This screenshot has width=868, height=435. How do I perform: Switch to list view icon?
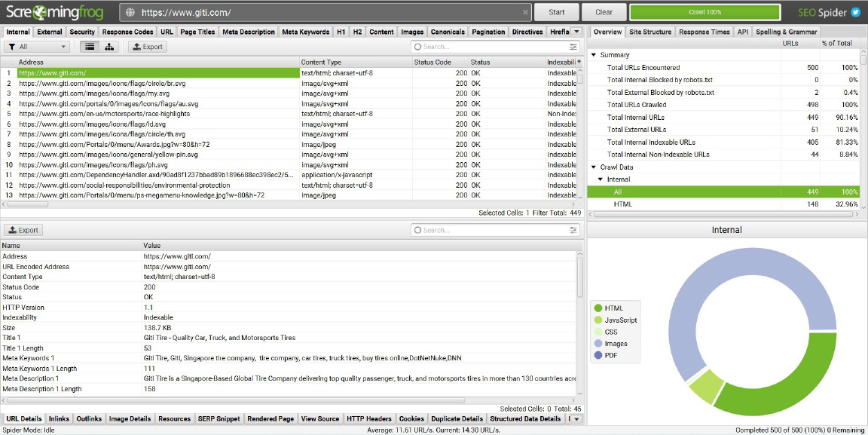[x=89, y=47]
